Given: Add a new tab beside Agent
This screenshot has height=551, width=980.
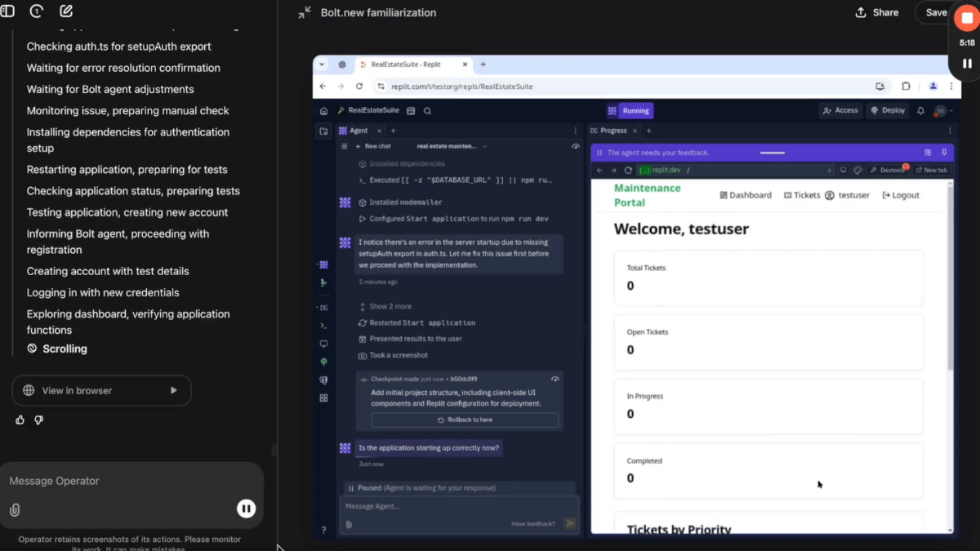Looking at the screenshot, I should point(393,131).
